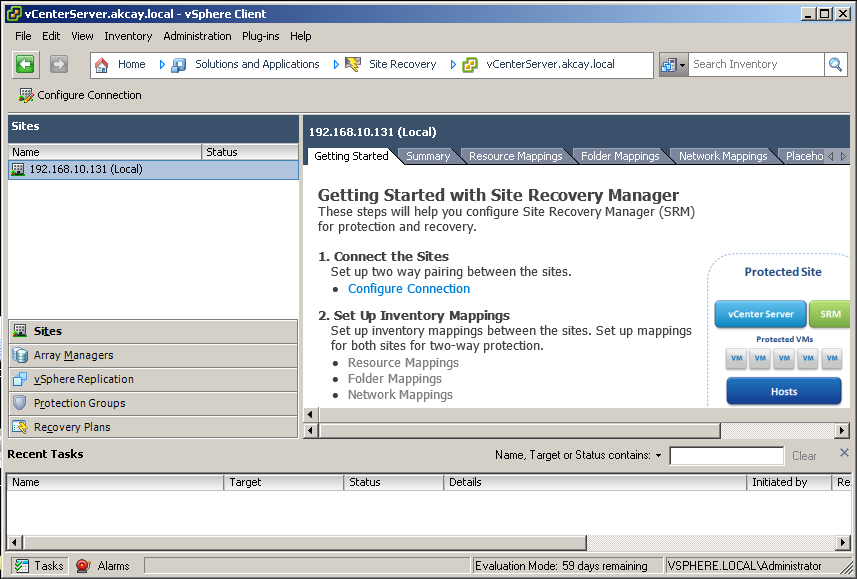857x579 pixels.
Task: Switch to the Network Mappings tab
Action: (x=723, y=156)
